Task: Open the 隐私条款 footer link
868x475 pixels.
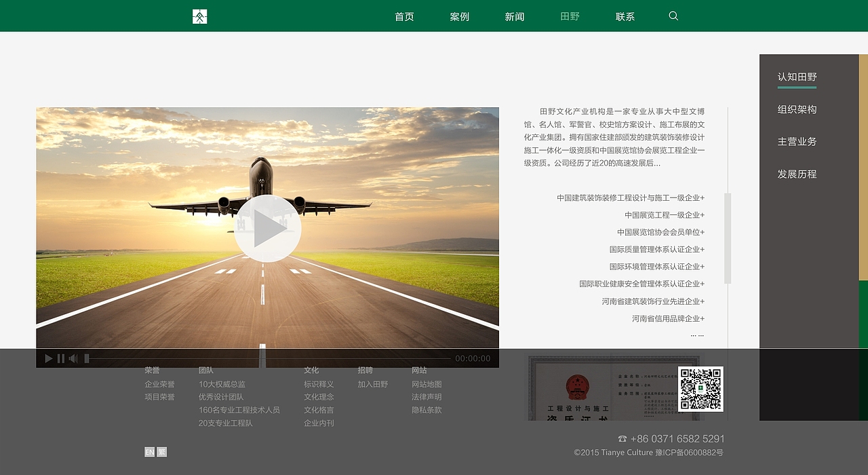Action: (427, 410)
